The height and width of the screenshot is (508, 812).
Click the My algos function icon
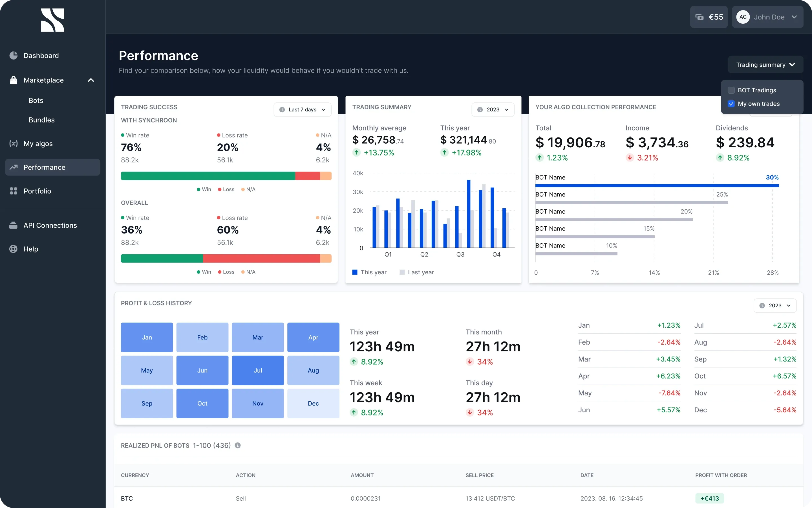tap(14, 143)
